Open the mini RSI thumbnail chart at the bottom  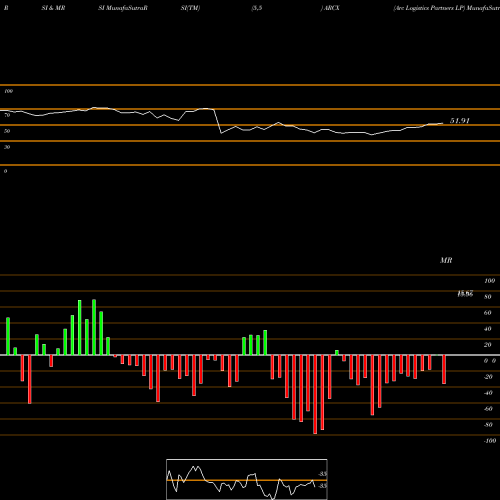coord(247,479)
